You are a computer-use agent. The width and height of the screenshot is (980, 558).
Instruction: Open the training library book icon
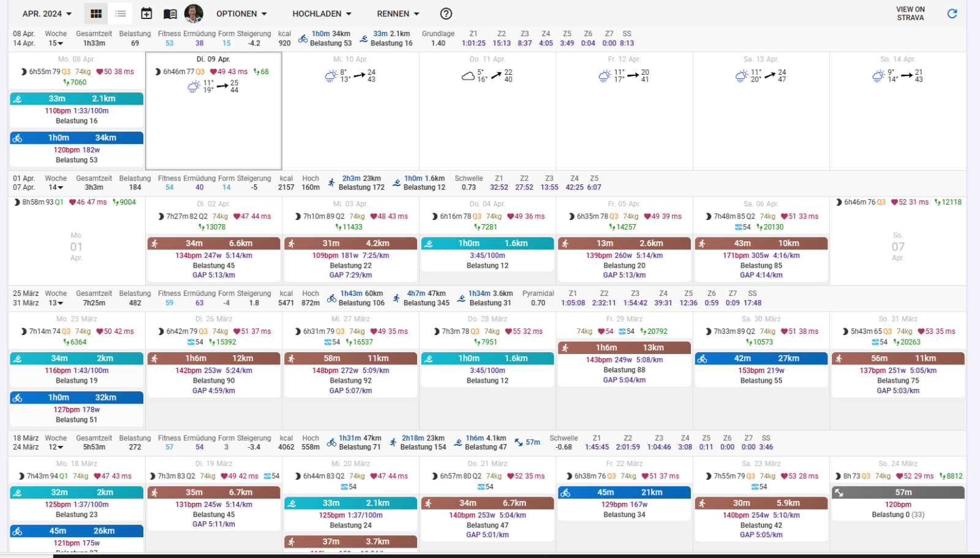pyautogui.click(x=170, y=13)
